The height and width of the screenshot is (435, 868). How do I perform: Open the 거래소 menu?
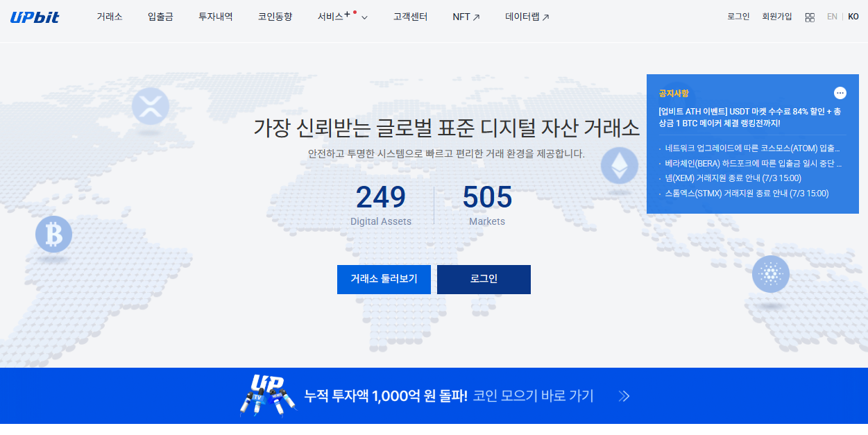[x=110, y=17]
